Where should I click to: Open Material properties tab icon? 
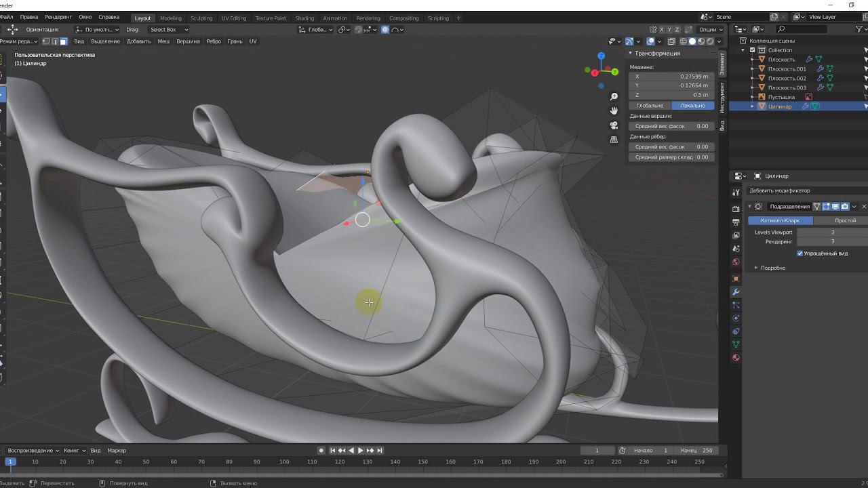(736, 358)
